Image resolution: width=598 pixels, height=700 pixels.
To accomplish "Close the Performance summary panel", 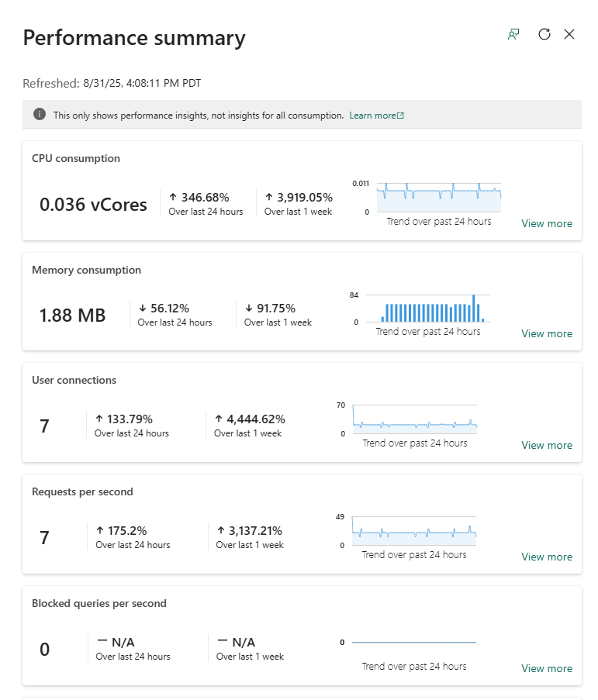I will tap(569, 34).
